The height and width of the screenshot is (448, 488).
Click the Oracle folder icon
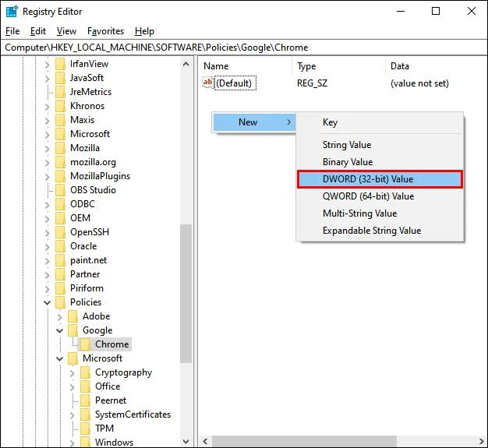[x=60, y=246]
